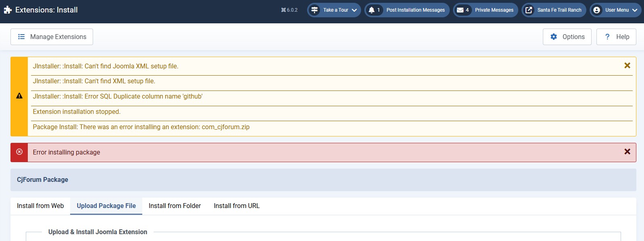Viewport: 644px width, 241px height.
Task: Click the external link icon for Santa Fe Trail Ranch
Action: click(x=529, y=10)
